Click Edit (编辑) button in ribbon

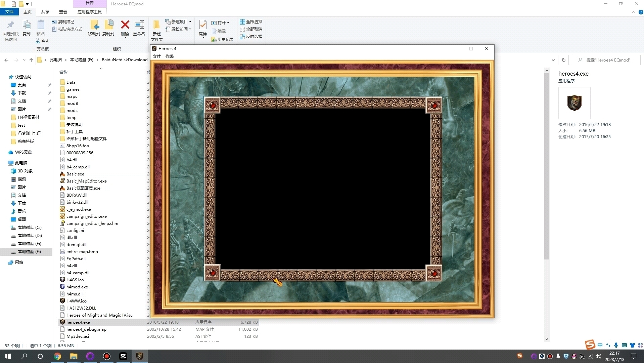(219, 31)
